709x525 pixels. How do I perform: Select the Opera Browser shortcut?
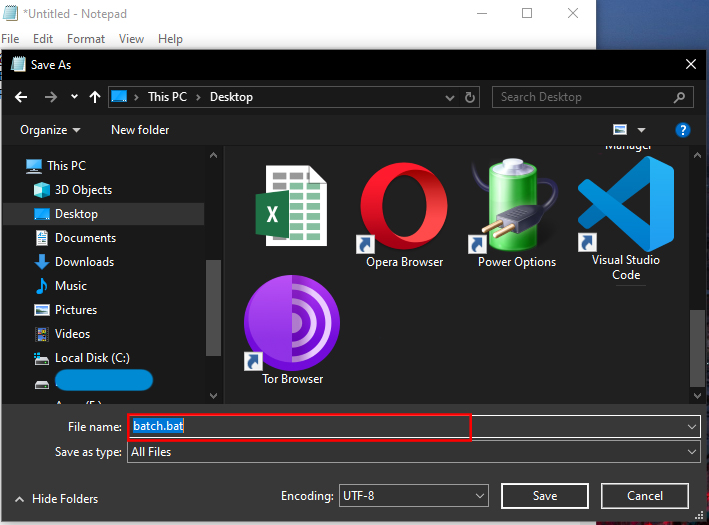click(x=404, y=215)
